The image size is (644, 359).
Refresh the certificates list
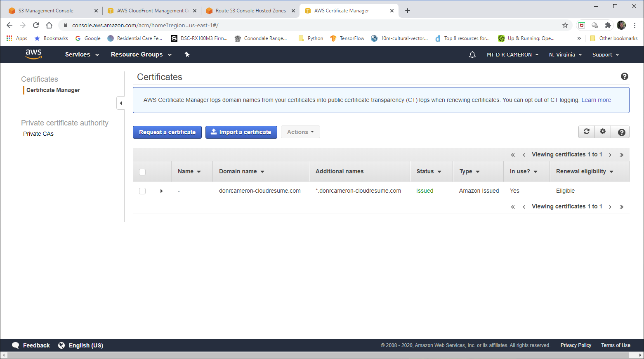point(587,132)
